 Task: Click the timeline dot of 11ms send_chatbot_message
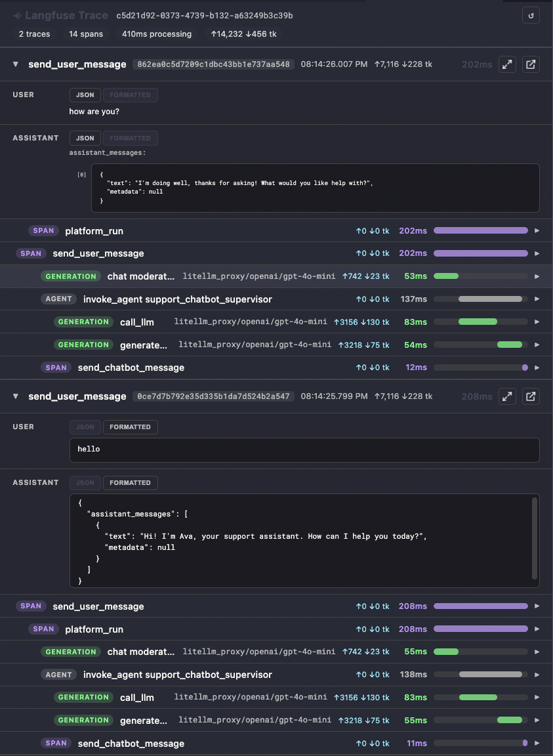click(525, 743)
